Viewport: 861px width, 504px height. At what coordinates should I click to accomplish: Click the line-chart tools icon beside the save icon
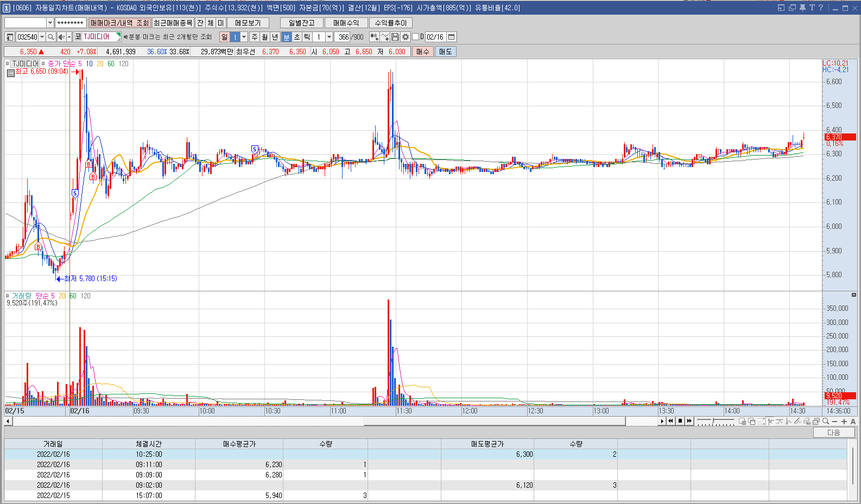[385, 37]
